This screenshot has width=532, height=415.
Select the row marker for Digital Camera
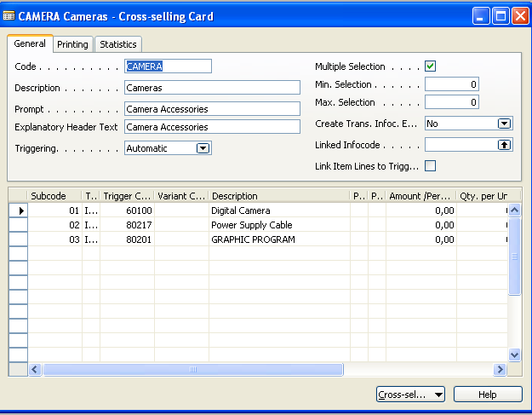(x=18, y=210)
